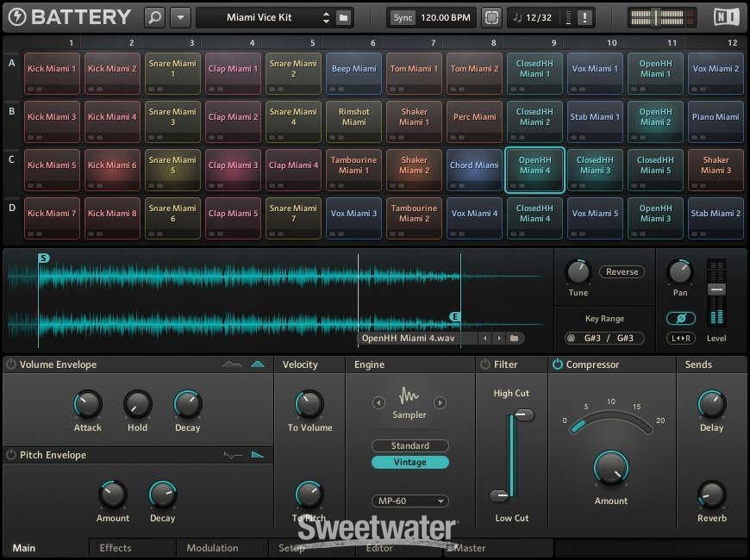The height and width of the screenshot is (560, 750).
Task: Toggle the L/R channel swap button
Action: 681,338
